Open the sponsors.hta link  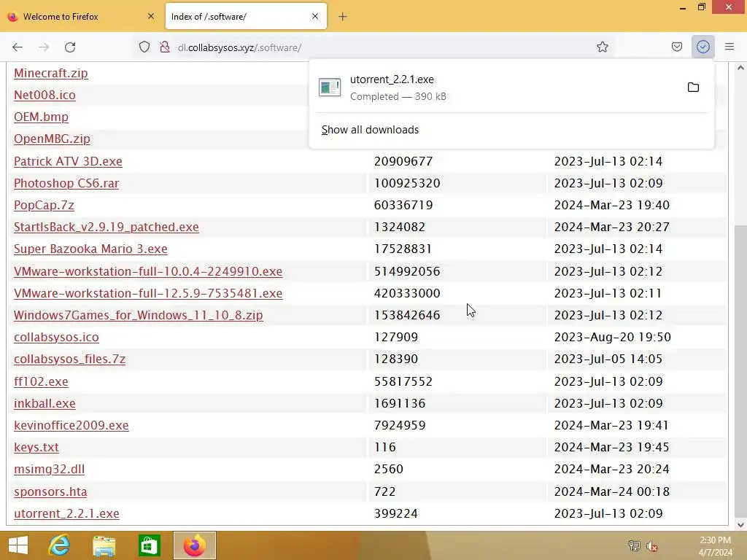coord(50,491)
